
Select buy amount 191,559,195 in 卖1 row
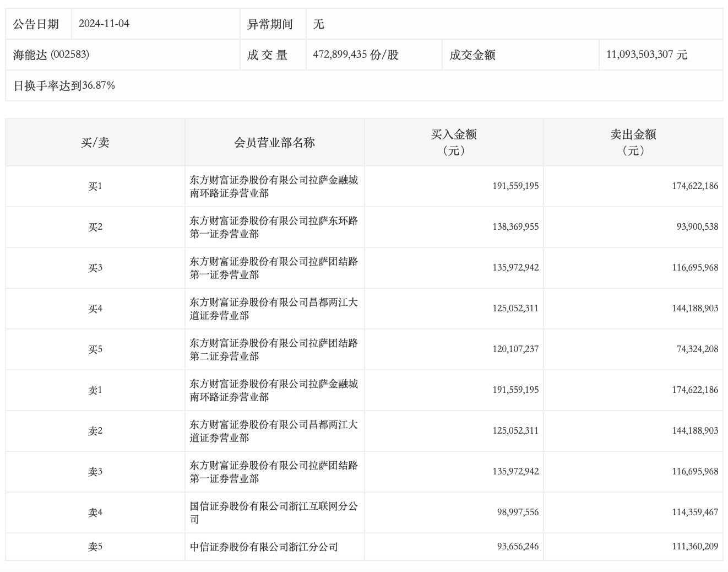(x=515, y=390)
